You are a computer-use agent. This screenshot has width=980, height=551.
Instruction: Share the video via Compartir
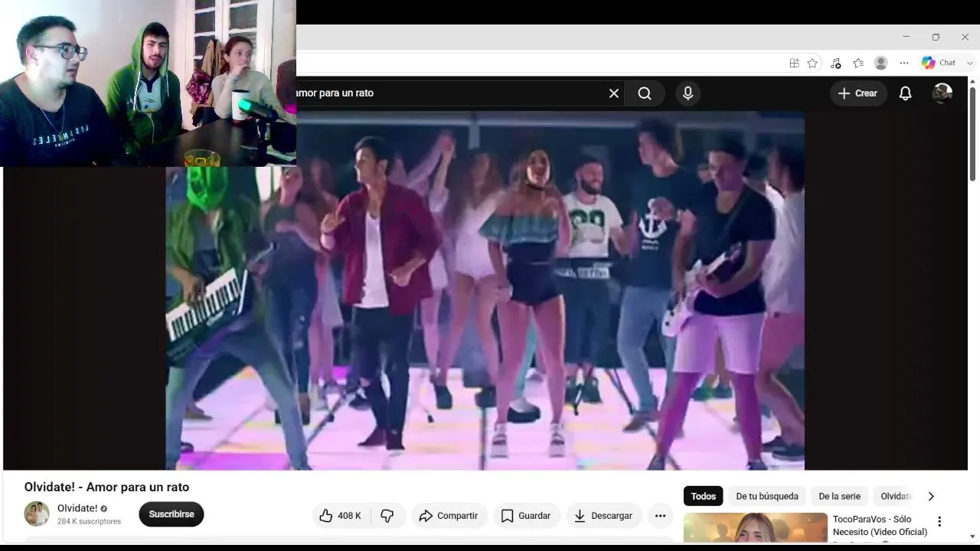(x=448, y=516)
